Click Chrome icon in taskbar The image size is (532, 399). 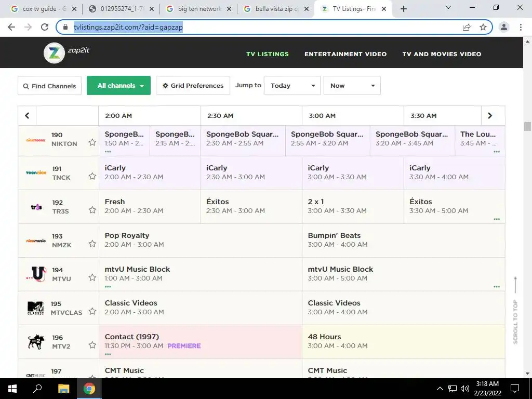[x=89, y=389]
